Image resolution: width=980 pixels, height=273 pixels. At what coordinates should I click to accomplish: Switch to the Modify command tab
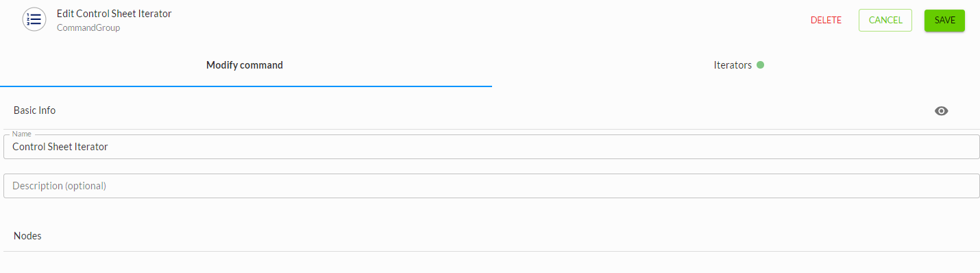point(245,65)
